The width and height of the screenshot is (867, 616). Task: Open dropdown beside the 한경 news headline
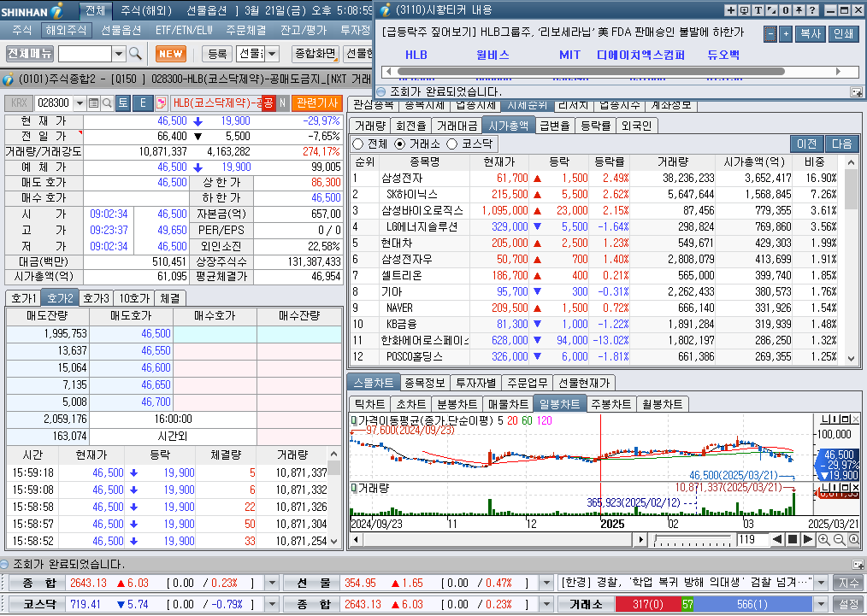pos(822,583)
